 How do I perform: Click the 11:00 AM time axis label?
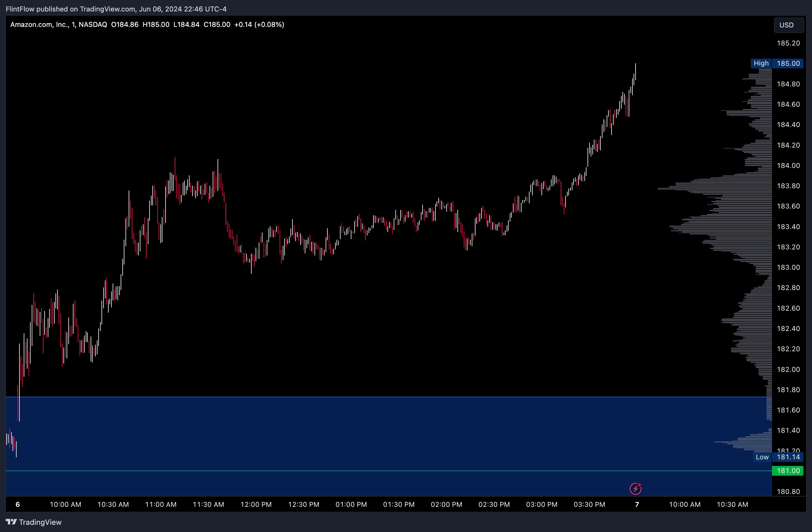pyautogui.click(x=161, y=504)
